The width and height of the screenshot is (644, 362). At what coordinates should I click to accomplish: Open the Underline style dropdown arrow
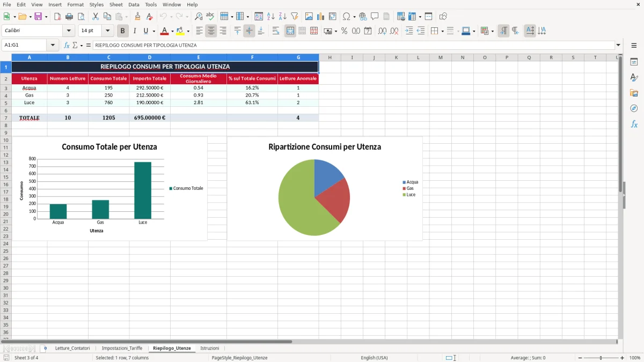(153, 31)
